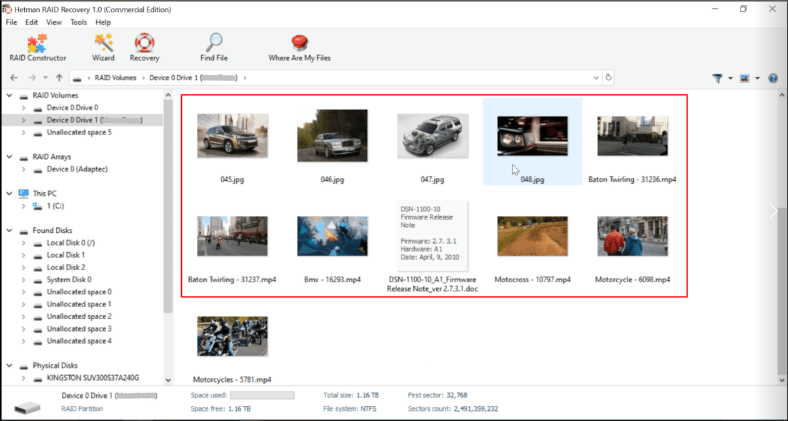Open the Tools menu

coord(78,22)
